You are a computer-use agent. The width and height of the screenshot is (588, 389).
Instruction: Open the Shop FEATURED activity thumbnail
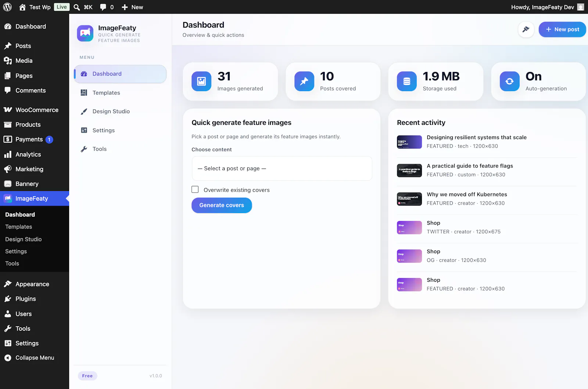click(409, 285)
